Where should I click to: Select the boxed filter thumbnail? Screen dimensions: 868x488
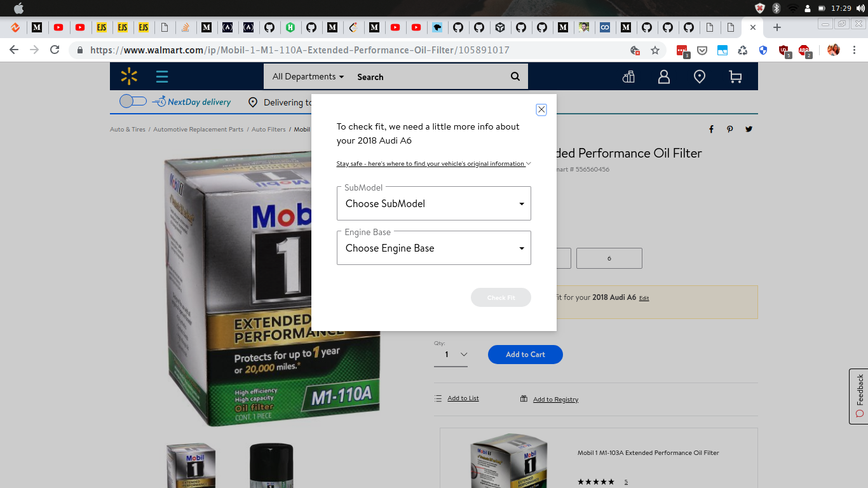coord(191,466)
